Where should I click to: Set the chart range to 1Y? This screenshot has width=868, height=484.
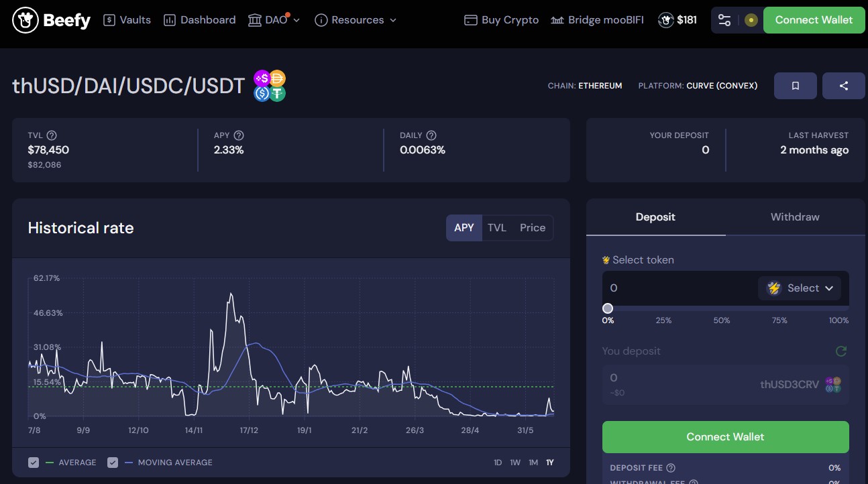(x=550, y=463)
